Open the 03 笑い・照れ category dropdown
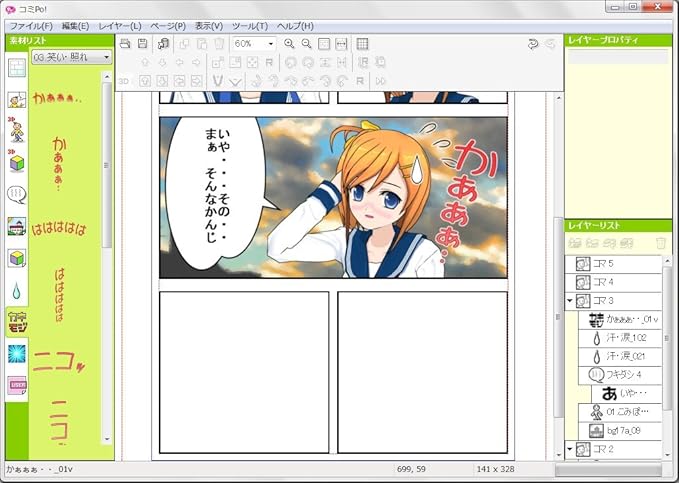 coord(106,57)
